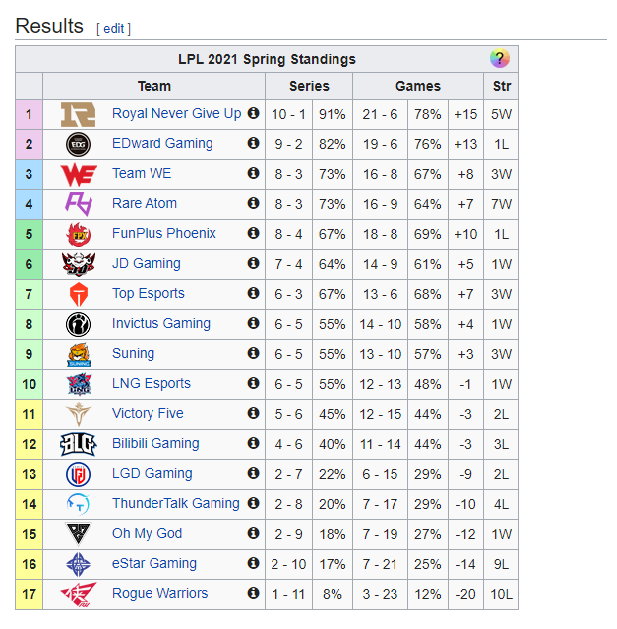The height and width of the screenshot is (629, 617).
Task: Select the Rare Atom team logo
Action: point(79,204)
